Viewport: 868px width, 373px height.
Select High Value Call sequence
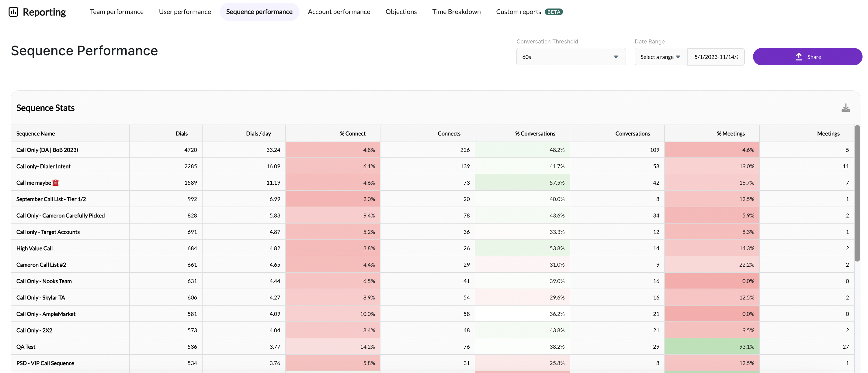[x=34, y=248]
